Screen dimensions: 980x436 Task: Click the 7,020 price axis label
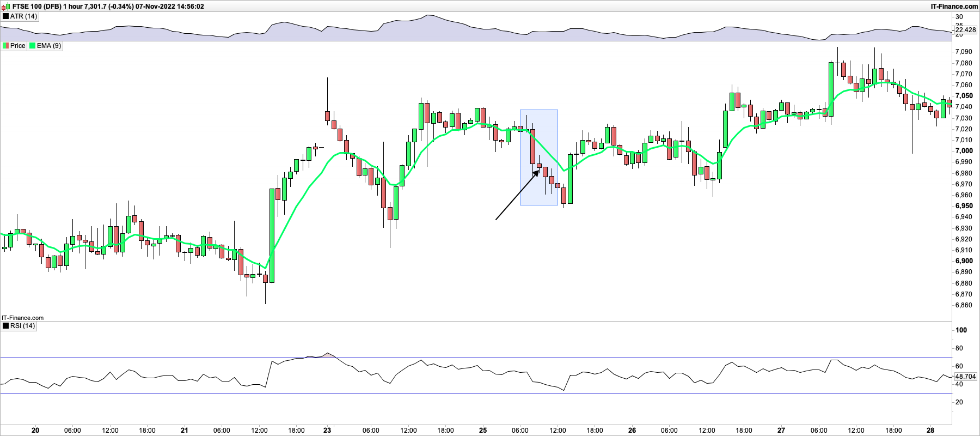[964, 129]
